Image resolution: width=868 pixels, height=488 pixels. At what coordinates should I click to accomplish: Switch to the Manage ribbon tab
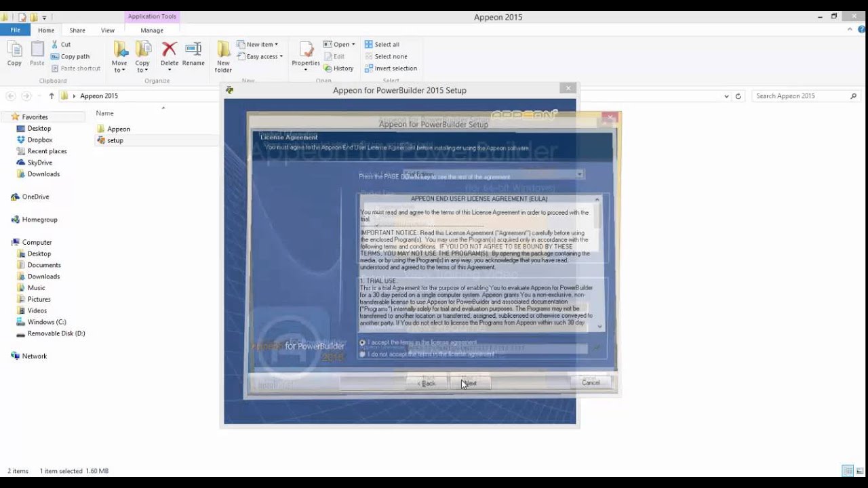pos(152,30)
